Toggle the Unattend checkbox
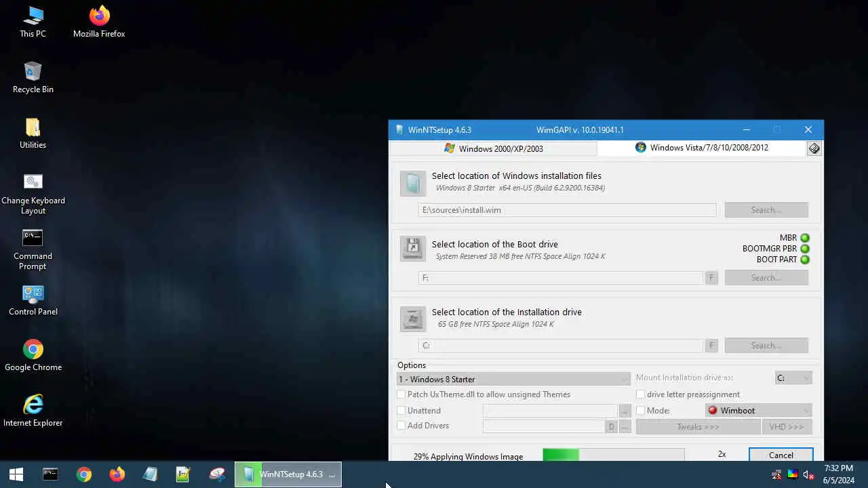This screenshot has width=868, height=488. coord(401,411)
